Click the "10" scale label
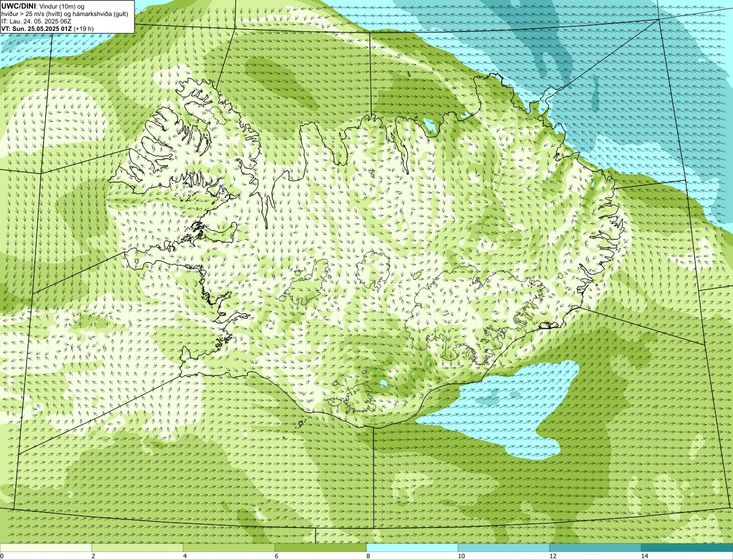733x560 pixels. (x=461, y=556)
